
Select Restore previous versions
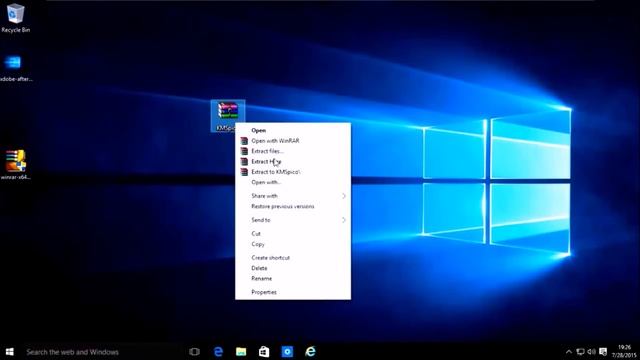point(283,207)
